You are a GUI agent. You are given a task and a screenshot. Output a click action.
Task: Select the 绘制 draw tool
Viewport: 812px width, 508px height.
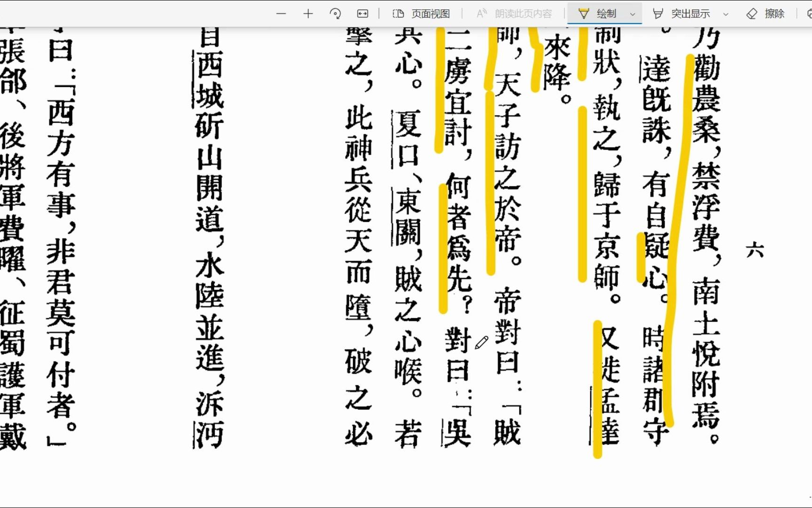(597, 14)
